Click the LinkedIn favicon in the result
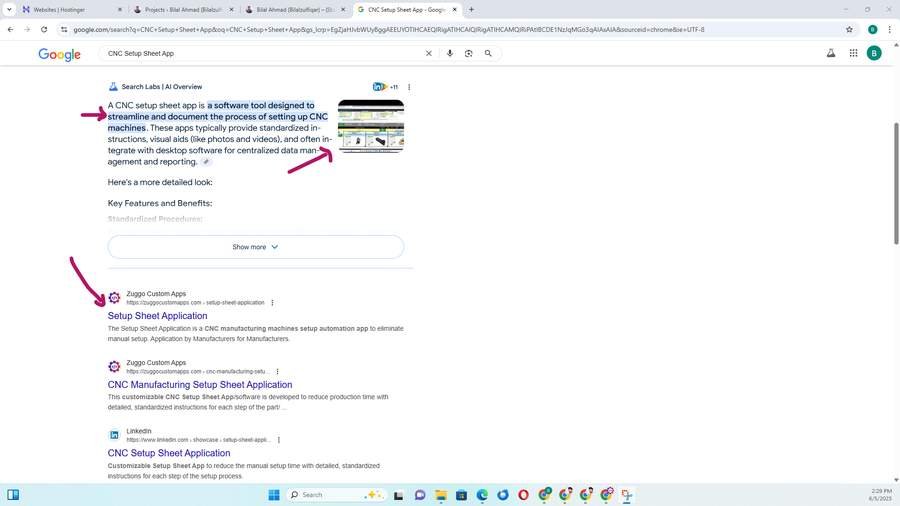 (114, 435)
